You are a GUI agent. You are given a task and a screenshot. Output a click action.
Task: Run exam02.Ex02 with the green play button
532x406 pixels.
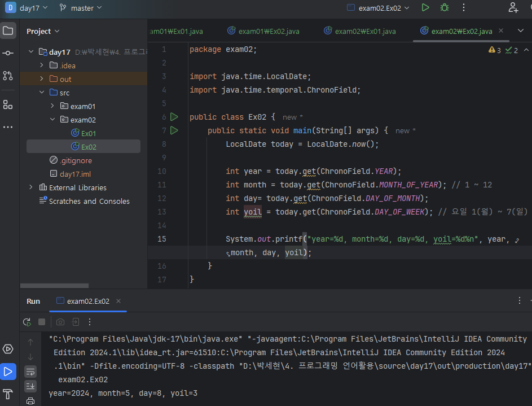click(x=425, y=7)
